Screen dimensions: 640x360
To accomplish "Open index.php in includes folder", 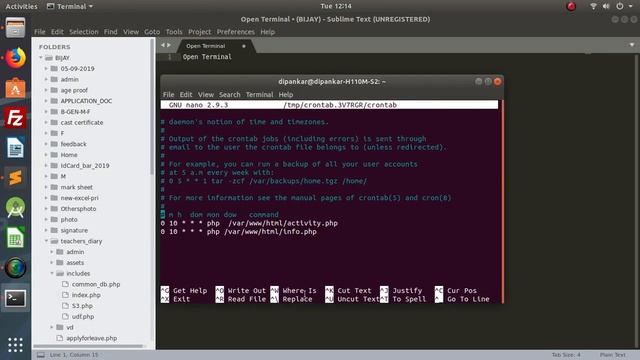I will point(86,295).
